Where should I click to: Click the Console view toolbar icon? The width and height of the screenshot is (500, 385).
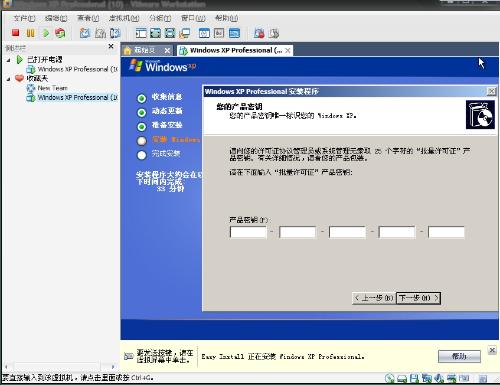(234, 33)
